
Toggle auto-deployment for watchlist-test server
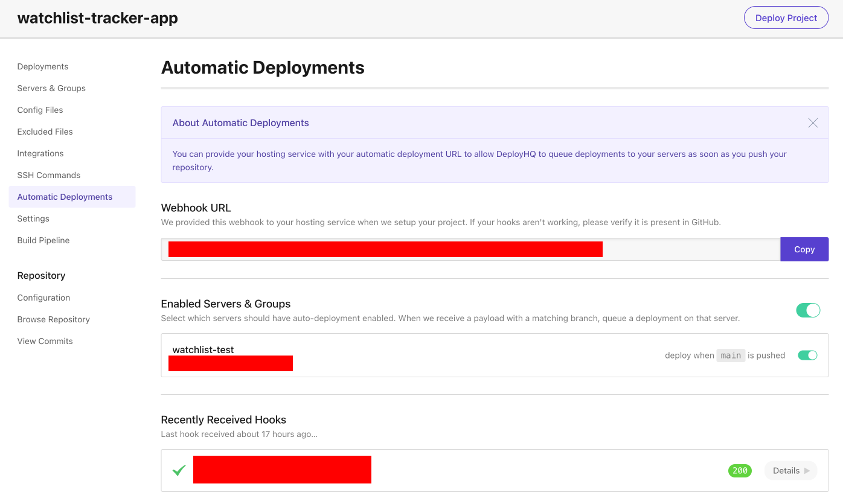pyautogui.click(x=807, y=355)
